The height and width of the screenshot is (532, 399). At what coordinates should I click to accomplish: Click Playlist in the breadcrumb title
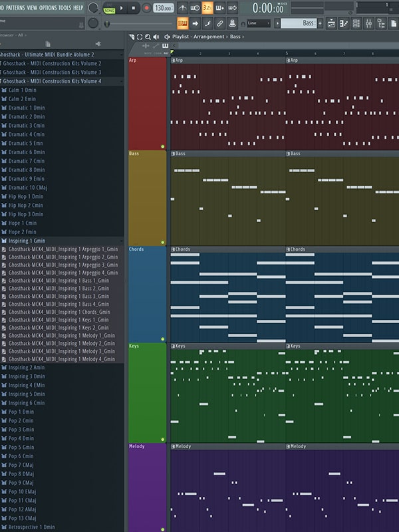pyautogui.click(x=181, y=37)
